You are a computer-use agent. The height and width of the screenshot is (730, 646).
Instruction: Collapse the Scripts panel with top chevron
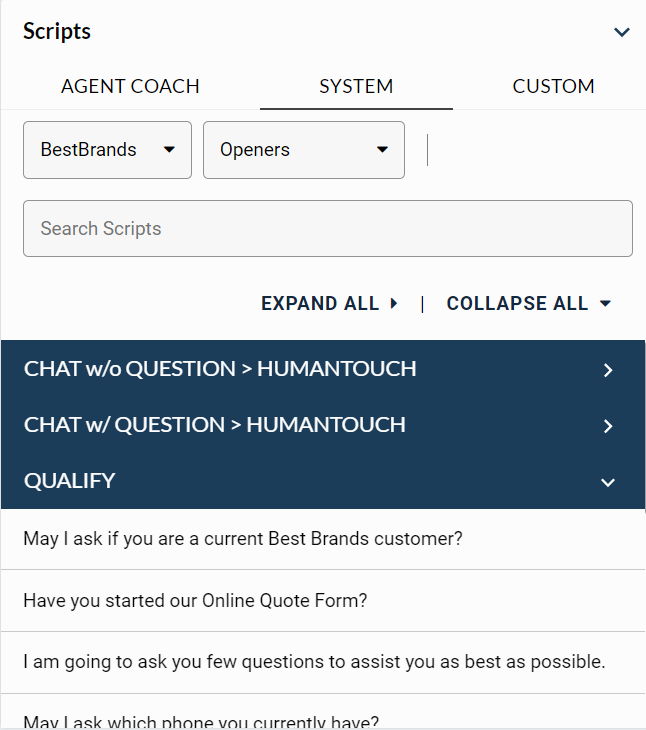[621, 32]
